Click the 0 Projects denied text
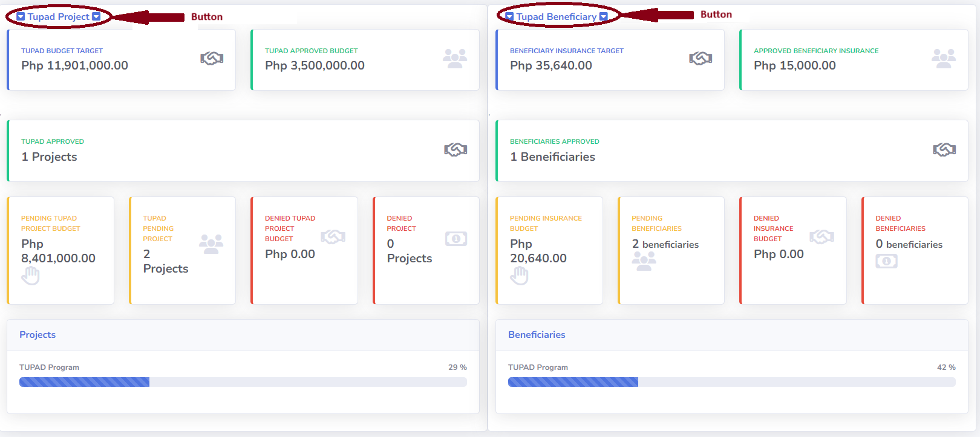Viewport: 980px width, 437px height. 410,251
